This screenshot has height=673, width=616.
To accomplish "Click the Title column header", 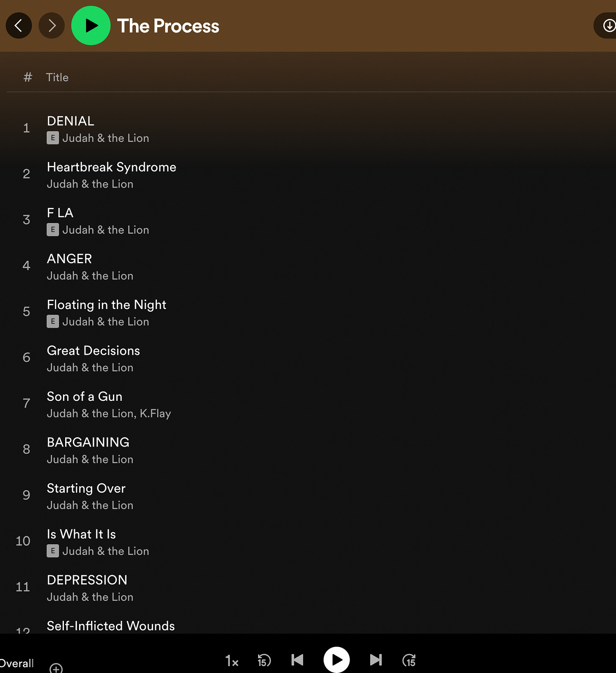I will click(x=57, y=77).
